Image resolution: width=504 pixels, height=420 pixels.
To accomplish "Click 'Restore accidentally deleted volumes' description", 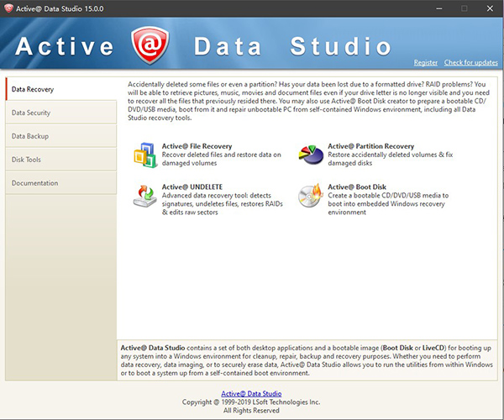I will 391,159.
